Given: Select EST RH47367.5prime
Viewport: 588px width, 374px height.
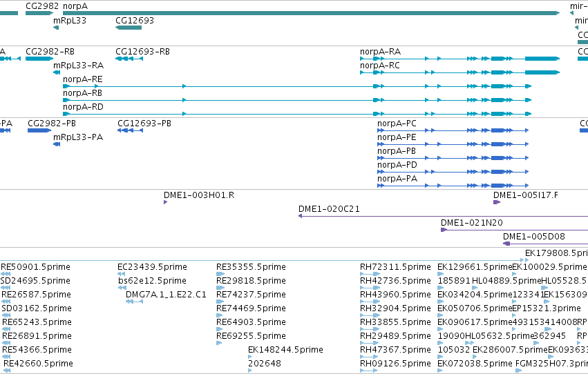Looking at the screenshot, I should (396, 350).
